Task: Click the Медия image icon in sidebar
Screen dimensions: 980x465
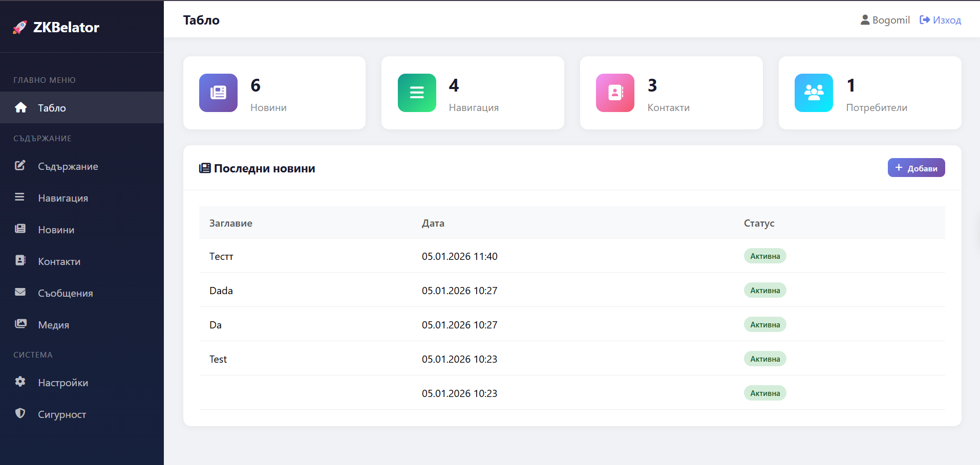Action: [x=20, y=324]
